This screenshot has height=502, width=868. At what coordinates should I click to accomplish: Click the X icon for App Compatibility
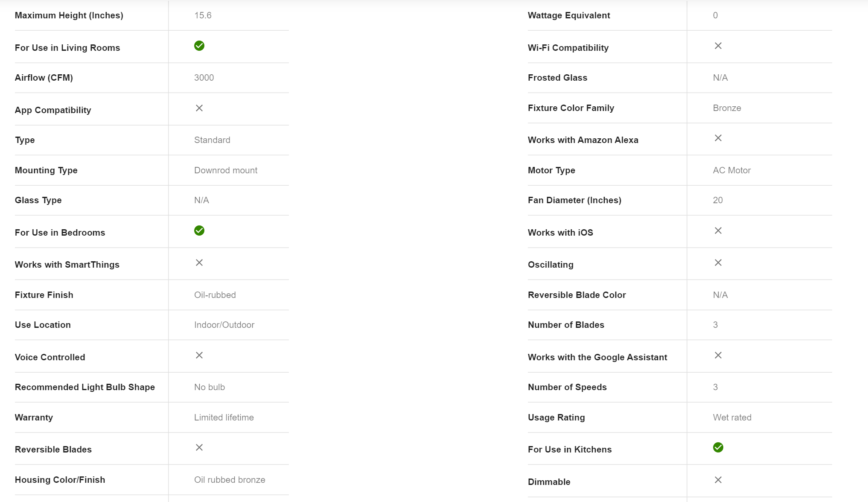(x=199, y=108)
